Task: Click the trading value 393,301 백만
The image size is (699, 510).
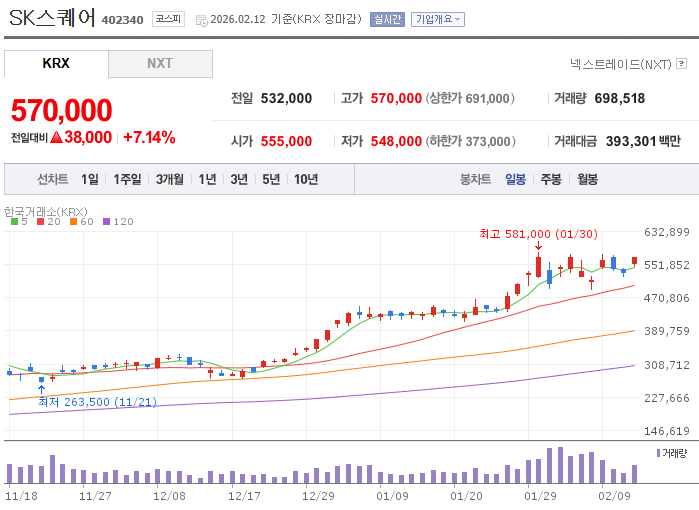Action: point(643,141)
